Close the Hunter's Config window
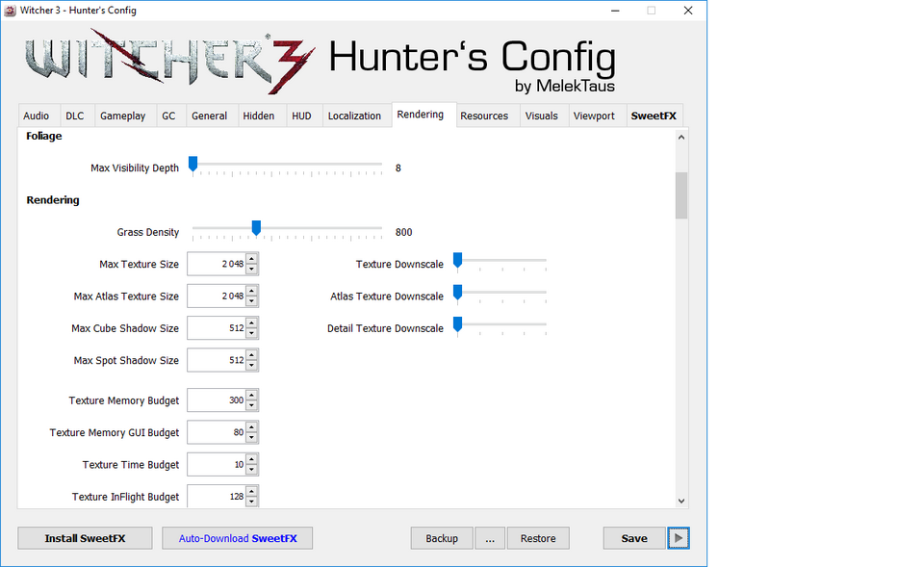This screenshot has height=567, width=924. [x=687, y=10]
